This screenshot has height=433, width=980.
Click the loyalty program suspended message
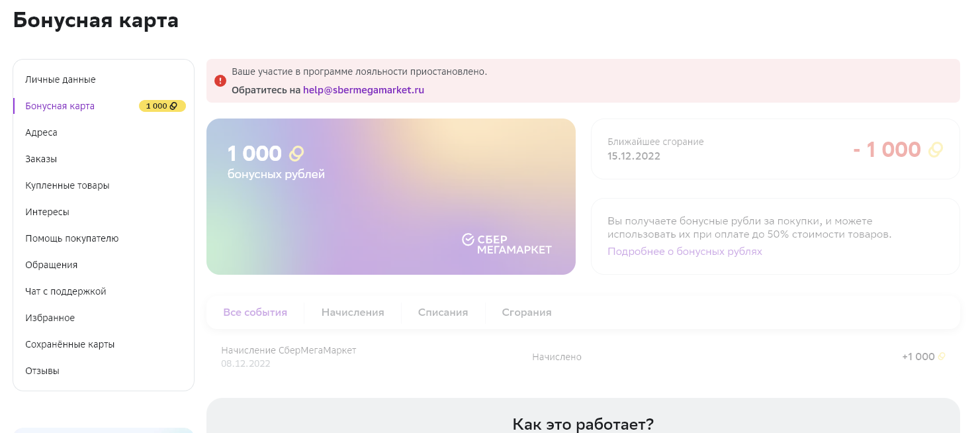coord(359,72)
